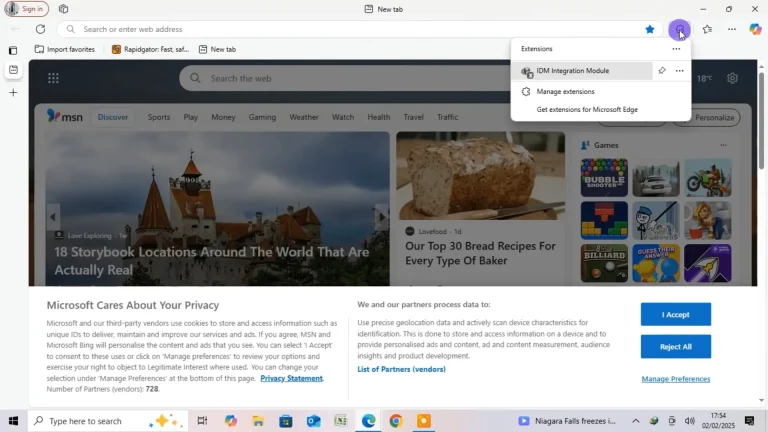Viewport: 768px width, 432px height.
Task: Open the MSN apps grid icon
Action: [53, 78]
